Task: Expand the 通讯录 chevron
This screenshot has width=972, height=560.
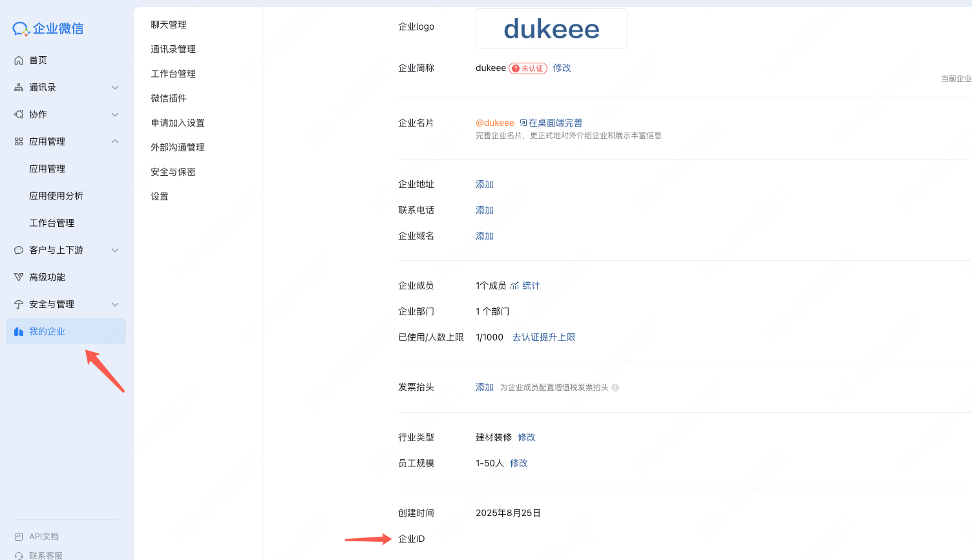Action: click(x=115, y=87)
